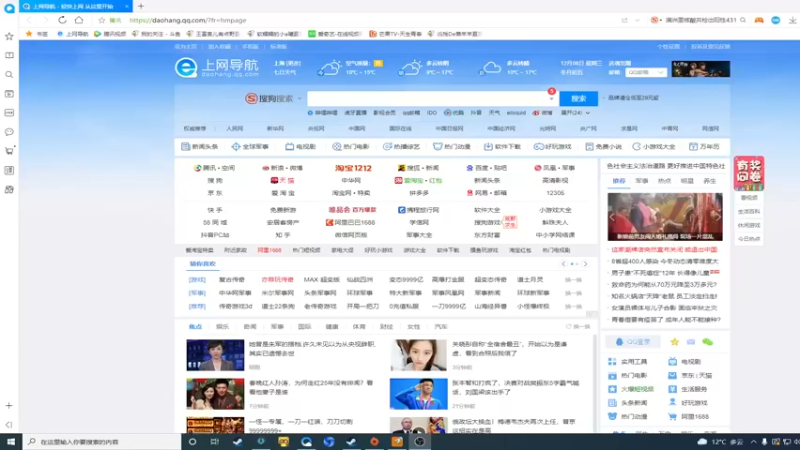Image resolution: width=800 pixels, height=450 pixels.
Task: Open the 搜狗搜索 engine dropdown
Action: pyautogui.click(x=299, y=98)
